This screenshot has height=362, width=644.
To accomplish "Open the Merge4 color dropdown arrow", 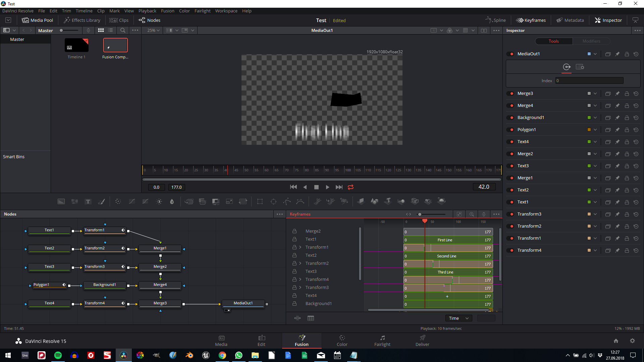I will (595, 106).
